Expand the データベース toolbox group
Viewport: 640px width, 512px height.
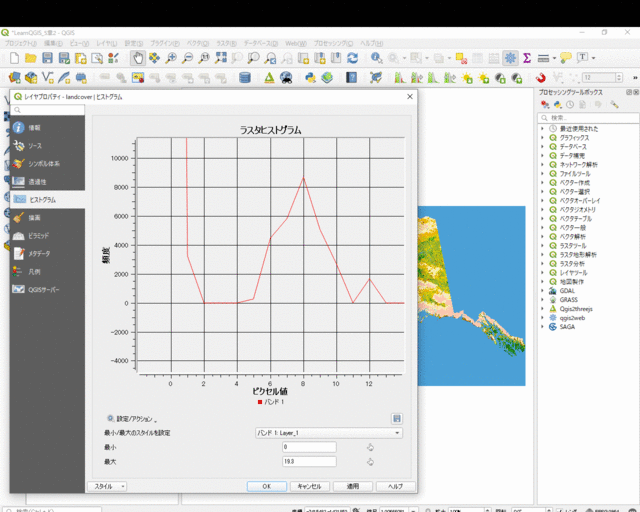point(542,147)
